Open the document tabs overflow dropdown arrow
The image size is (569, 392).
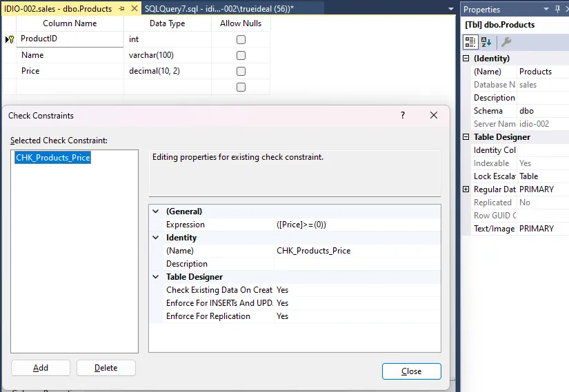pos(450,9)
